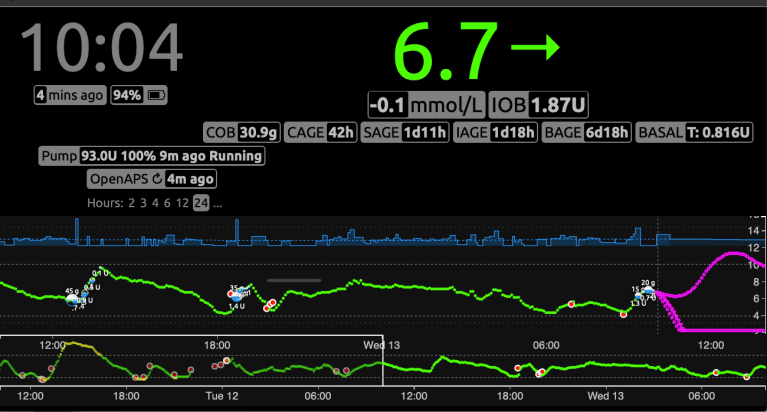Click the IAGE 1d18h pill
Screen dimensions: 767x412
(x=495, y=133)
